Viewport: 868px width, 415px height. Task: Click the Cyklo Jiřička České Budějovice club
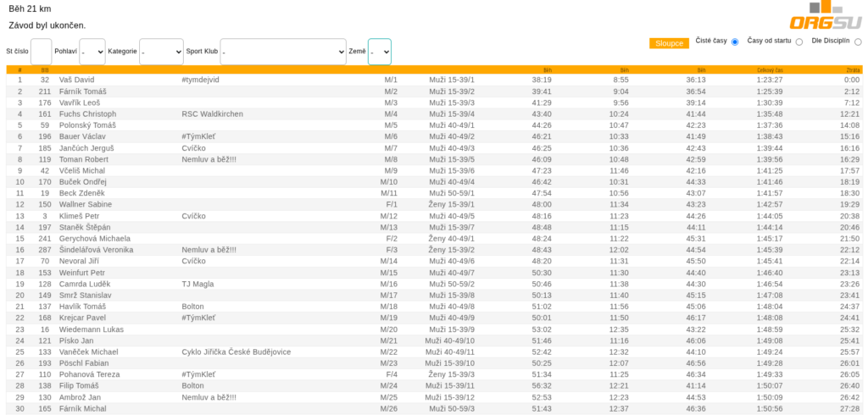[236, 352]
